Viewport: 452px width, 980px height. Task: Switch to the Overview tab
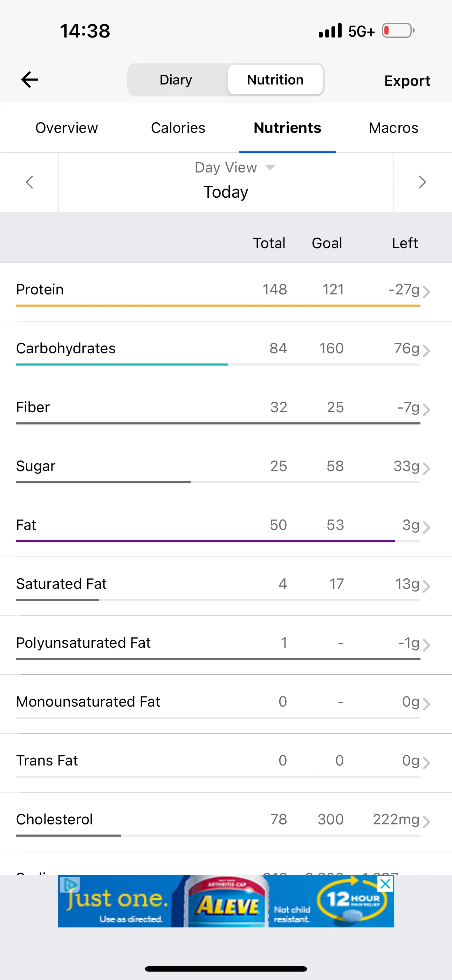[x=67, y=128]
